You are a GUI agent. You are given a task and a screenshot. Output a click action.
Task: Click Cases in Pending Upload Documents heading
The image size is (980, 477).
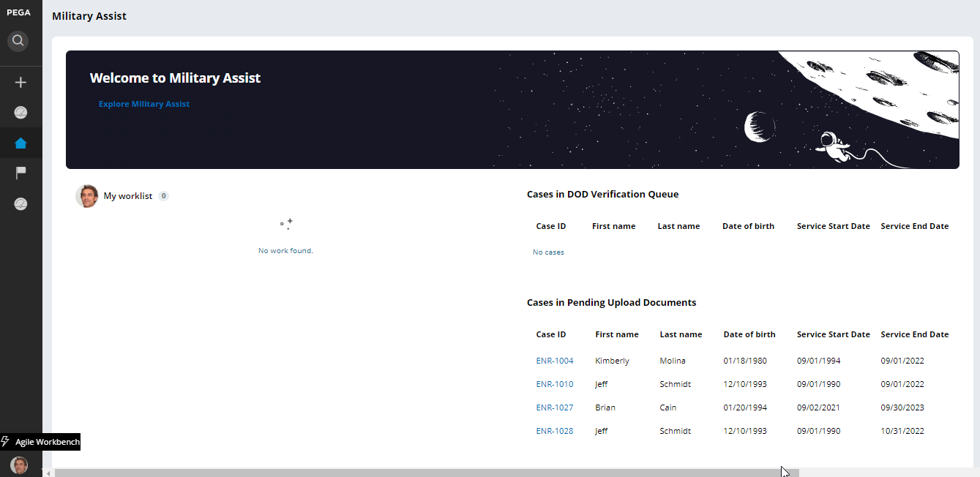coord(612,303)
